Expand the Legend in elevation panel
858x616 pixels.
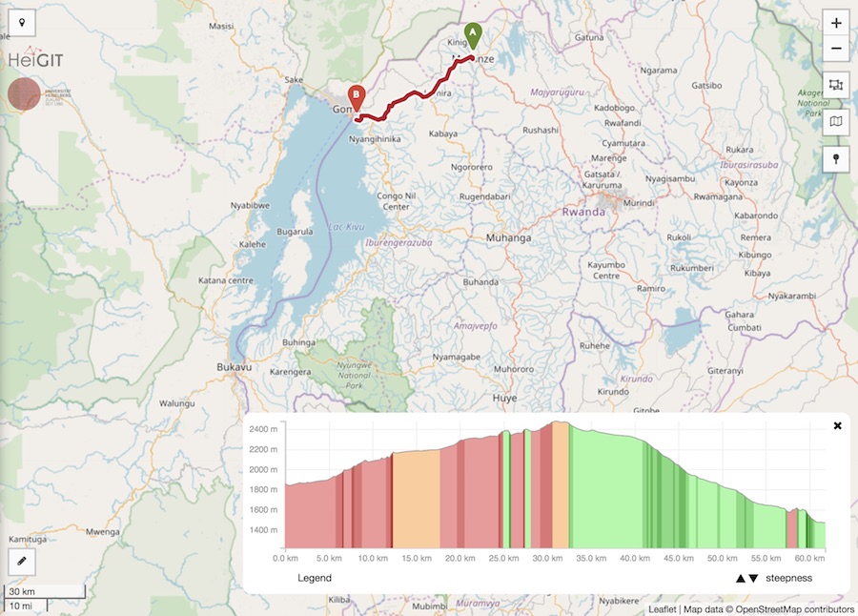[x=314, y=578]
